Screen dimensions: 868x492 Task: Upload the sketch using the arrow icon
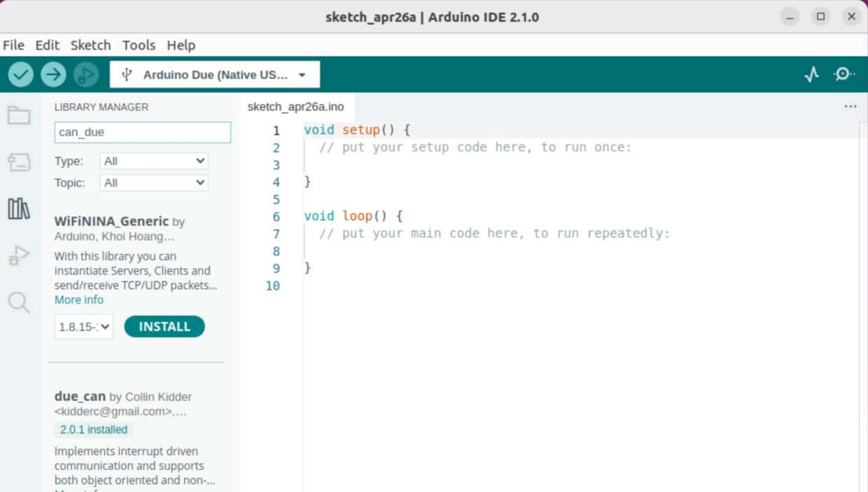[53, 73]
